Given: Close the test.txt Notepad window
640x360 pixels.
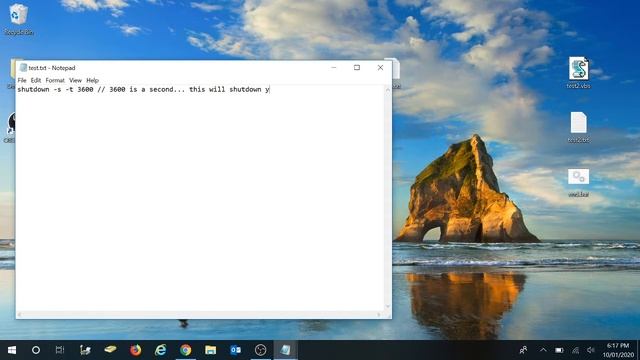Looking at the screenshot, I should tap(380, 67).
